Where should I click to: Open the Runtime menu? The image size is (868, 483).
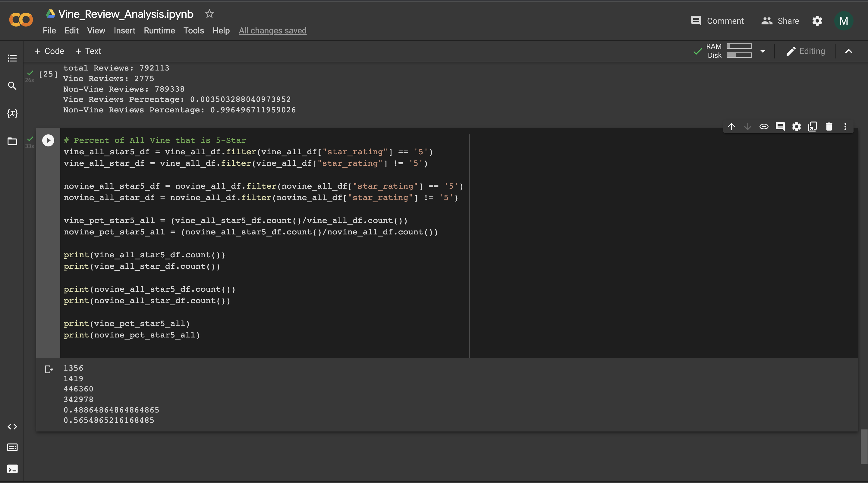pyautogui.click(x=159, y=30)
